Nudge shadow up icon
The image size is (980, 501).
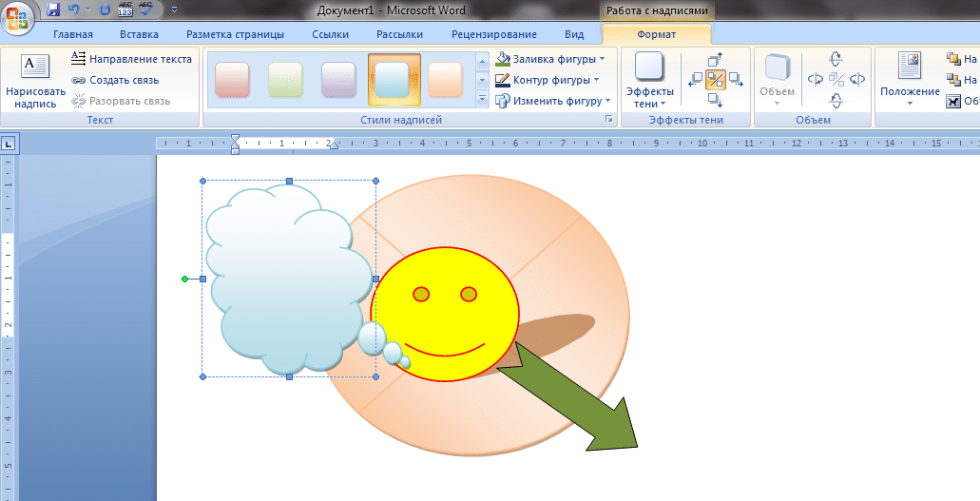click(x=716, y=60)
